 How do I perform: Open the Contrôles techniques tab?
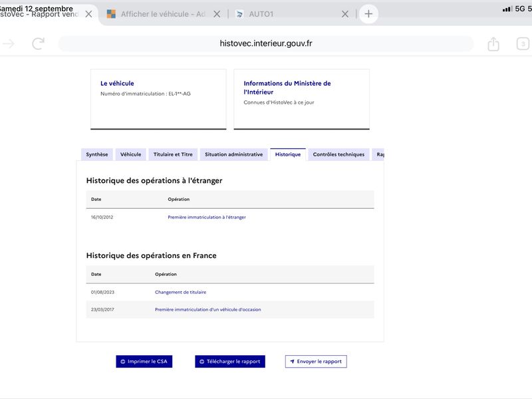[x=338, y=154]
